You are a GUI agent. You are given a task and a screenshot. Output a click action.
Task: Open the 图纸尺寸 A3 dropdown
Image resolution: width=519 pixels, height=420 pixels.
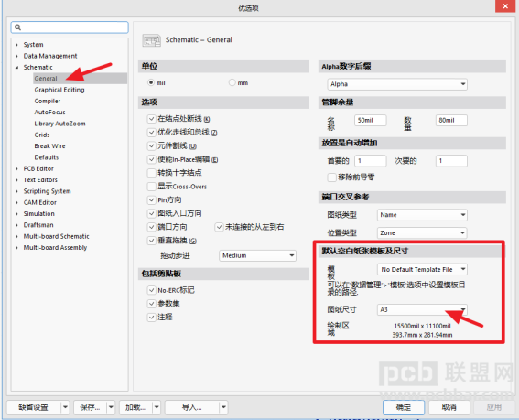[x=422, y=309]
